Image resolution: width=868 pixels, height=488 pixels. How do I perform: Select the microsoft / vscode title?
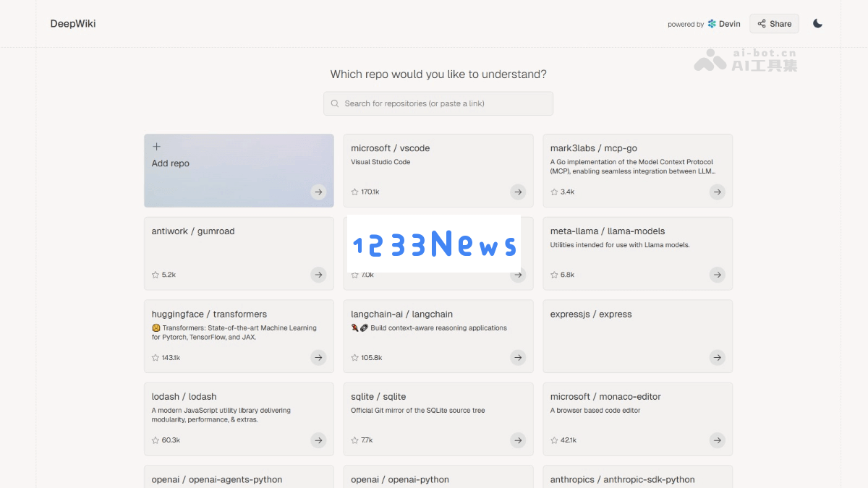tap(391, 148)
